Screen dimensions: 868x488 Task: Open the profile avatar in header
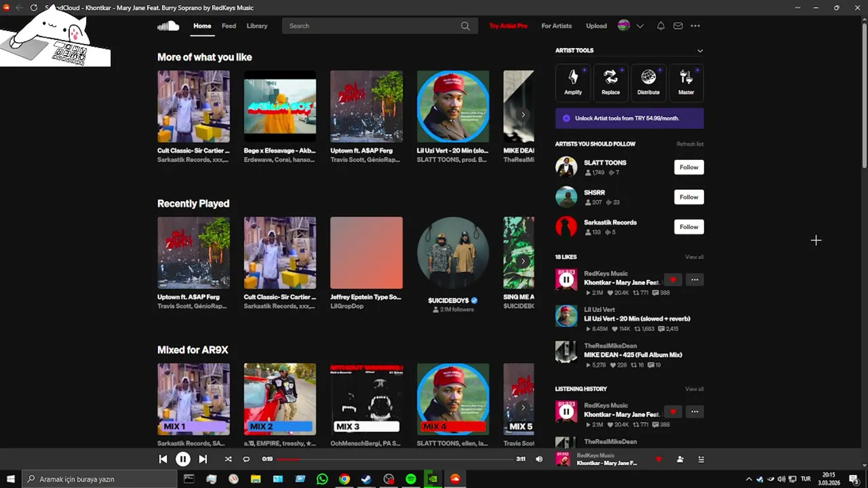(x=624, y=26)
